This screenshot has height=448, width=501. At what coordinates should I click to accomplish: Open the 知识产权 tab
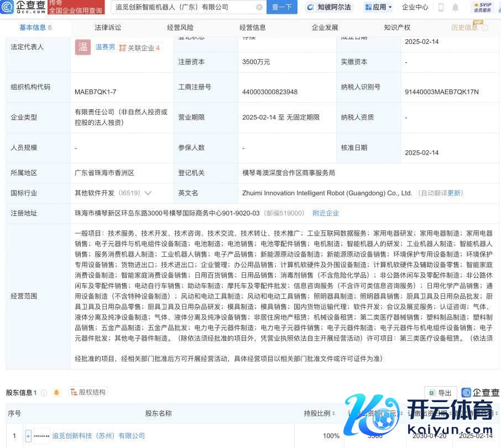point(397,27)
